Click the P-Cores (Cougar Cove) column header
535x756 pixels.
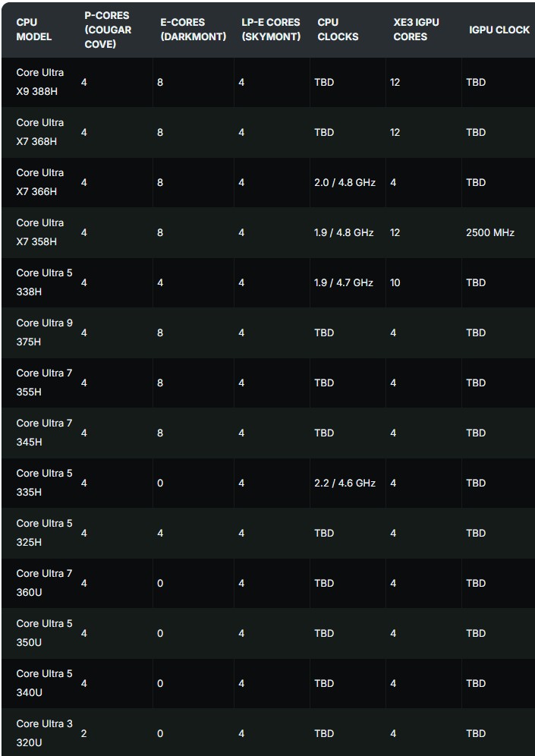coord(108,30)
